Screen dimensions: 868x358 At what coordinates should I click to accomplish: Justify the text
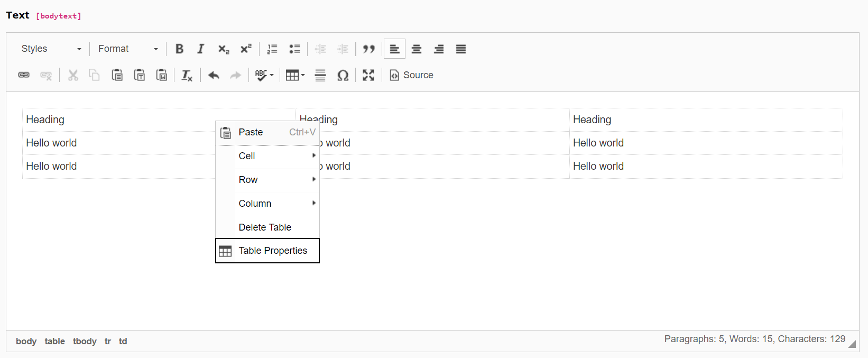pos(461,49)
